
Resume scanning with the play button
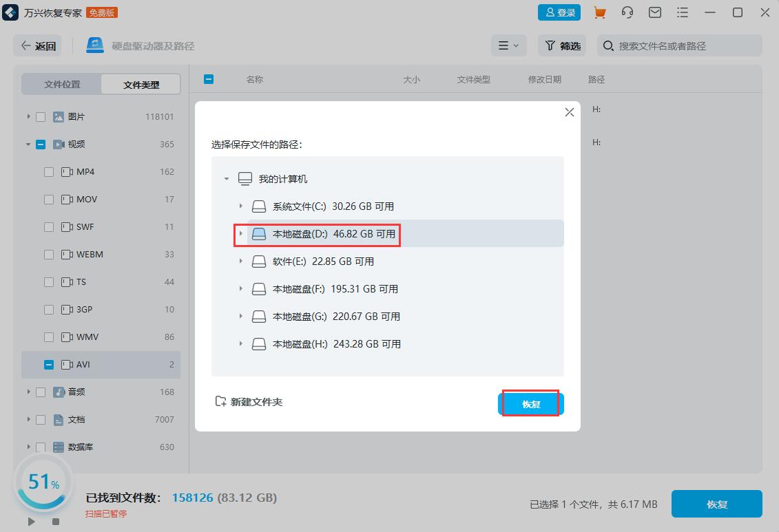[x=32, y=522]
